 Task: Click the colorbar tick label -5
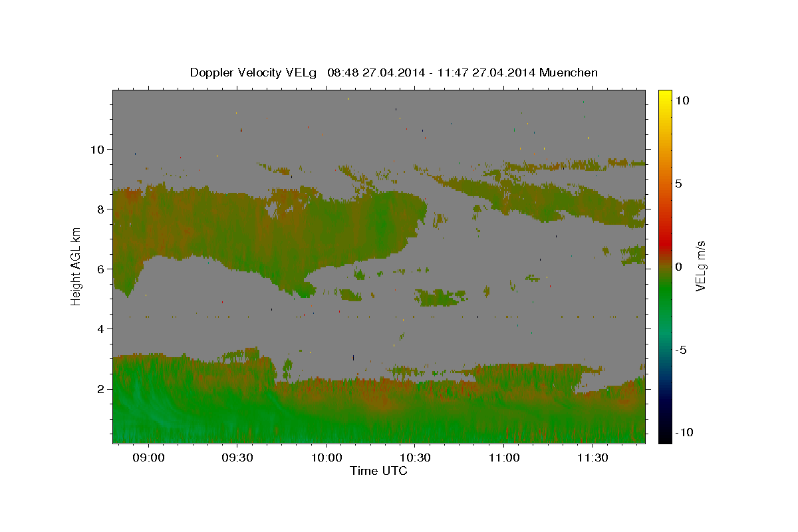pyautogui.click(x=682, y=350)
